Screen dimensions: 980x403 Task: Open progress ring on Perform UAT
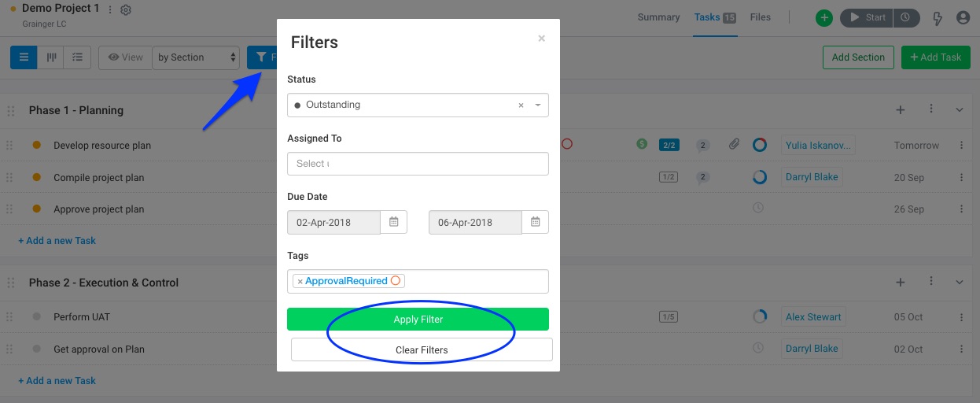coord(759,316)
